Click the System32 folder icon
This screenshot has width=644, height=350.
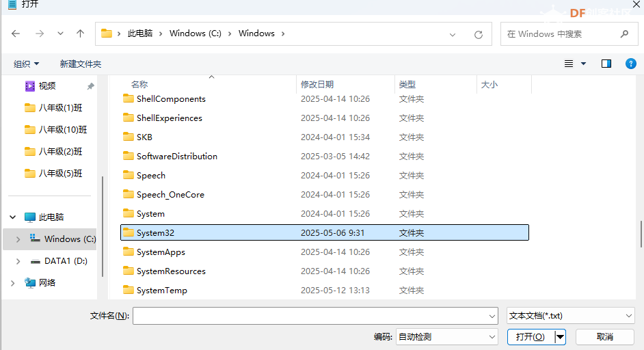pos(129,232)
